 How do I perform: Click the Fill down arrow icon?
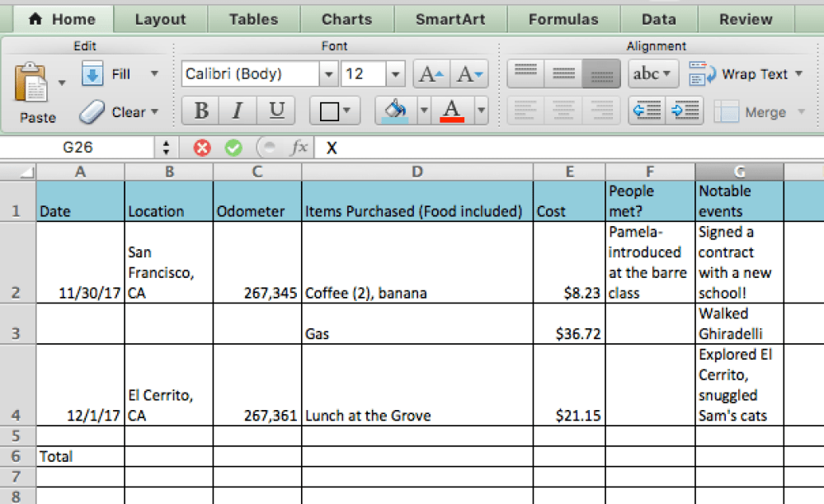(92, 74)
